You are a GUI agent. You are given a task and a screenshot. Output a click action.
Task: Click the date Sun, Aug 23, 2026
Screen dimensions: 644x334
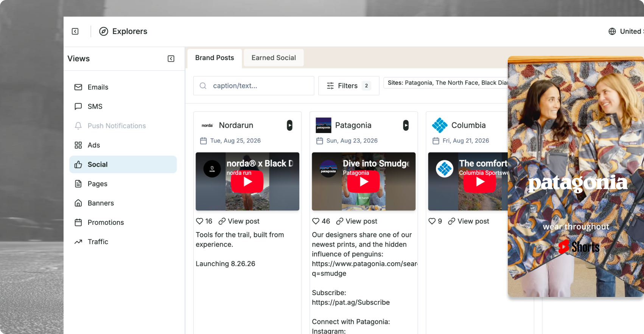[x=352, y=141]
